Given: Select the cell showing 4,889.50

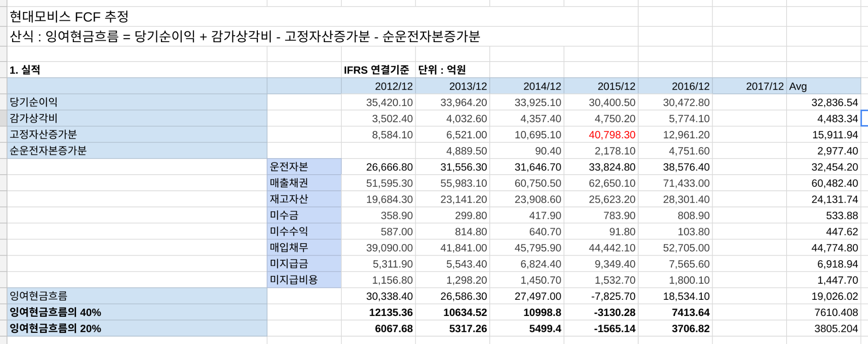Looking at the screenshot, I should click(453, 151).
